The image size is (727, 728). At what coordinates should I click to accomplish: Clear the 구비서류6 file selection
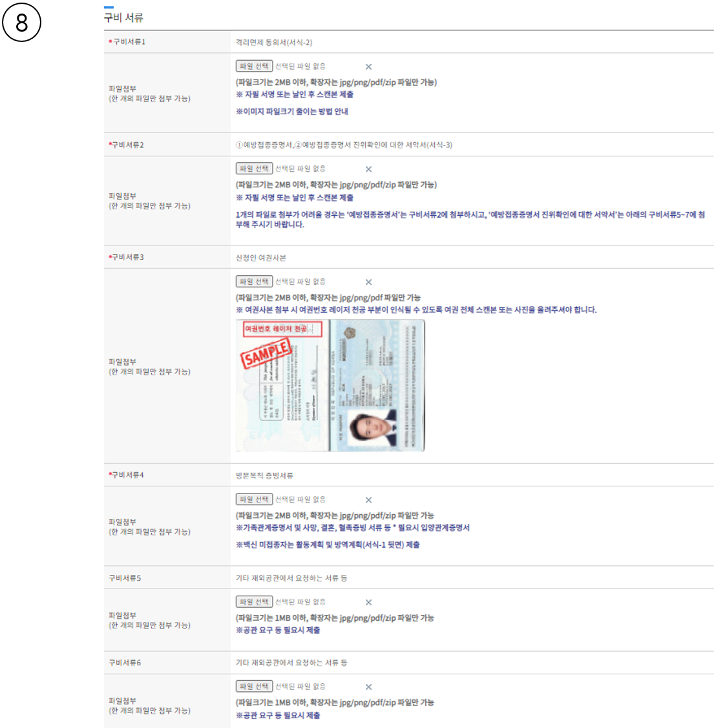[x=368, y=687]
